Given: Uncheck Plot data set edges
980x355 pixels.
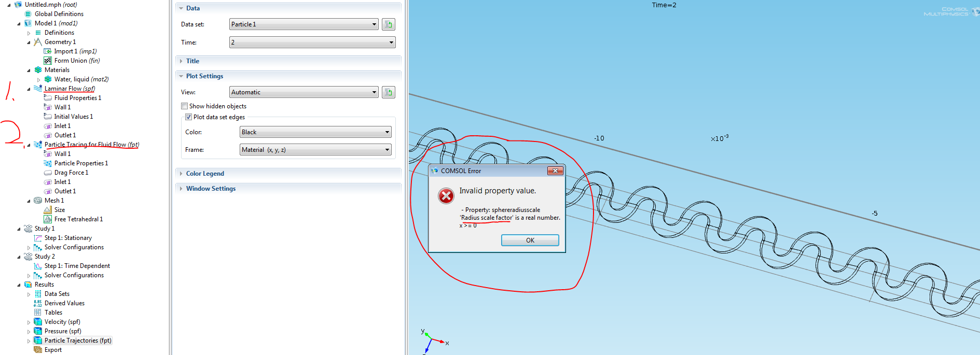Looking at the screenshot, I should [x=188, y=117].
